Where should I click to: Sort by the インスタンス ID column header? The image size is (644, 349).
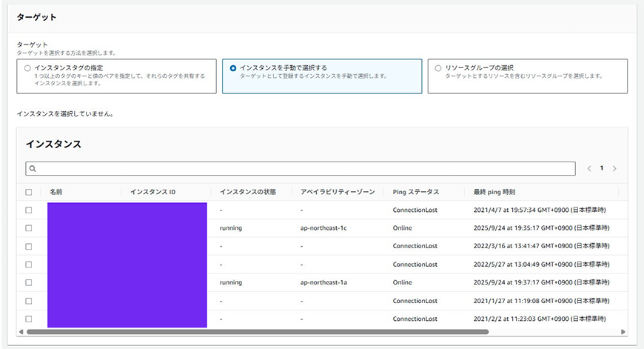point(152,192)
